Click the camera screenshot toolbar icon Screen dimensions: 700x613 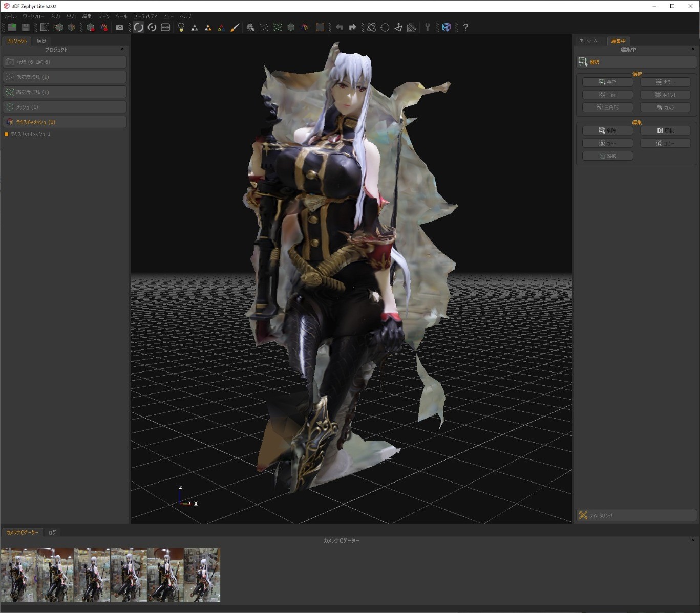coord(119,27)
